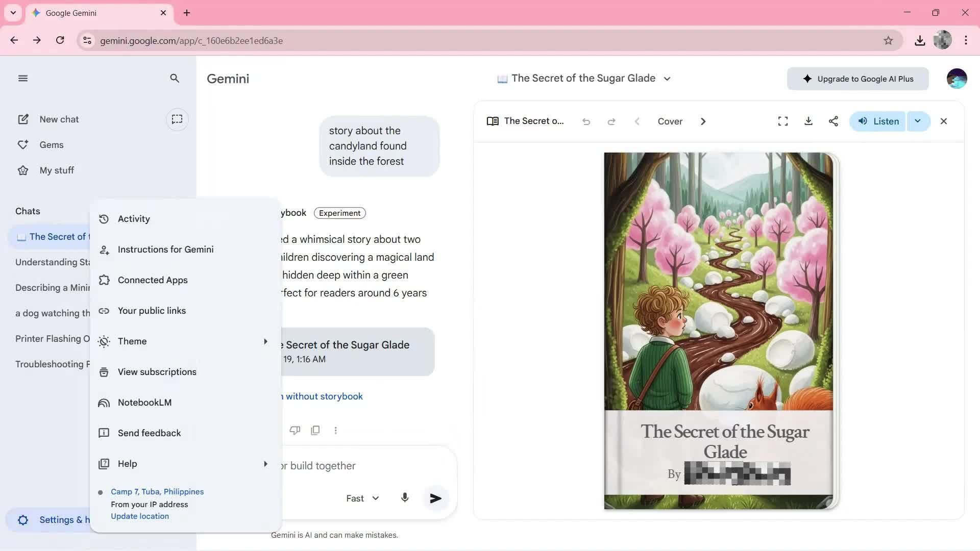This screenshot has height=551, width=980.
Task: Open the Fast model speed dropdown
Action: click(x=362, y=498)
